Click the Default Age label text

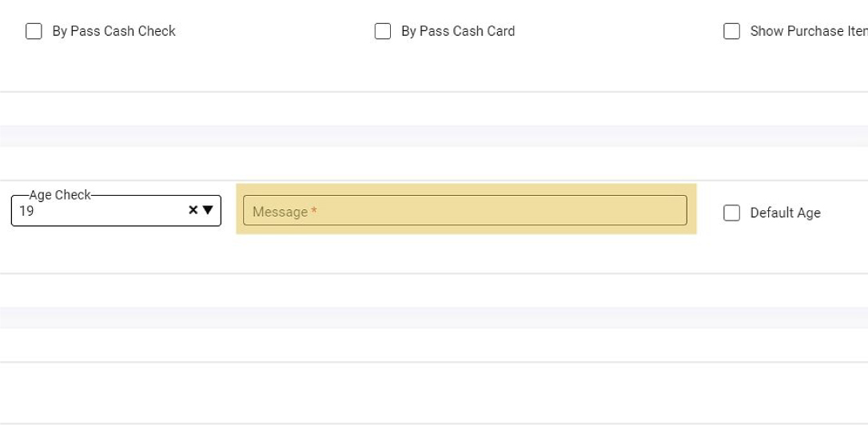[x=785, y=212]
